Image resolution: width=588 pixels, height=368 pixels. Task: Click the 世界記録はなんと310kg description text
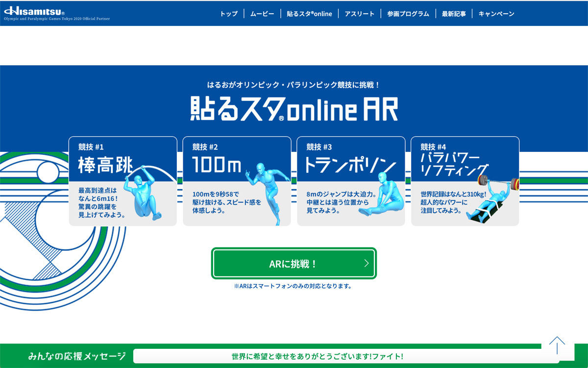tap(453, 202)
